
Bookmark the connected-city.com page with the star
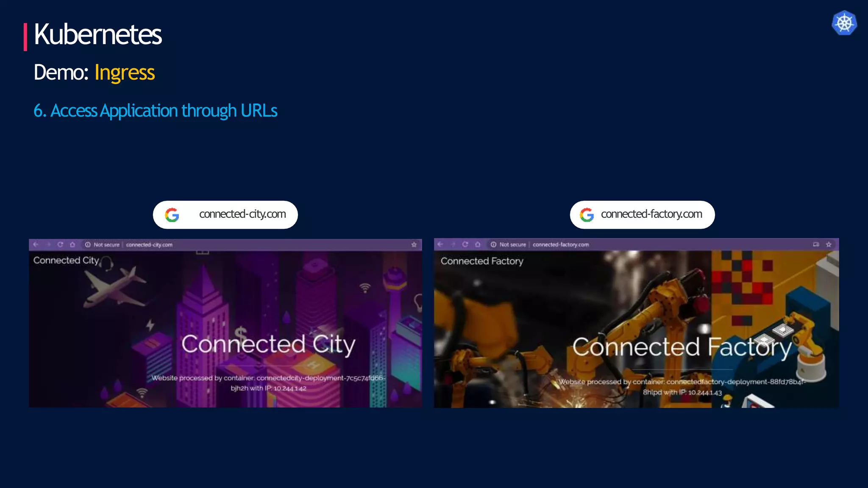(x=414, y=244)
